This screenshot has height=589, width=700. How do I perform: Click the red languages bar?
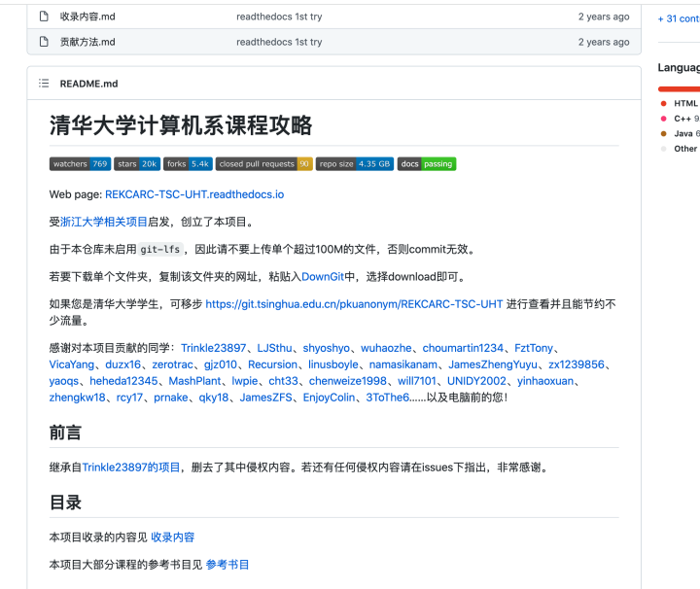pyautogui.click(x=679, y=89)
